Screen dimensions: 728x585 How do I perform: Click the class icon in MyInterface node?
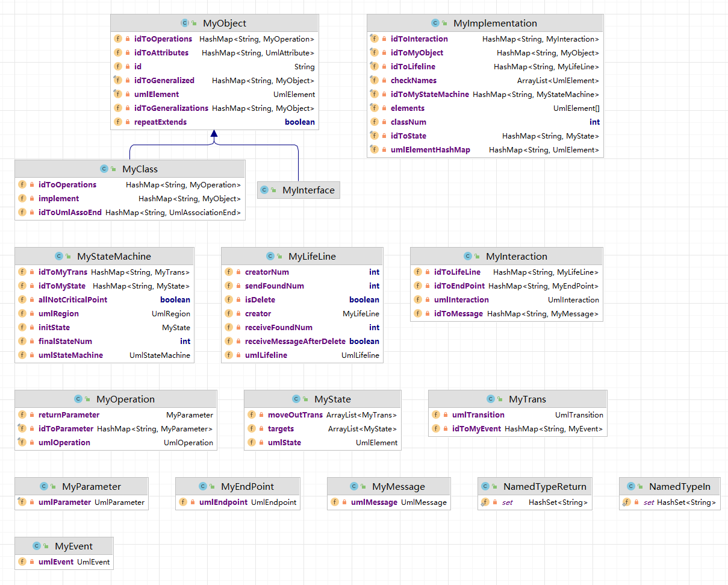[264, 190]
